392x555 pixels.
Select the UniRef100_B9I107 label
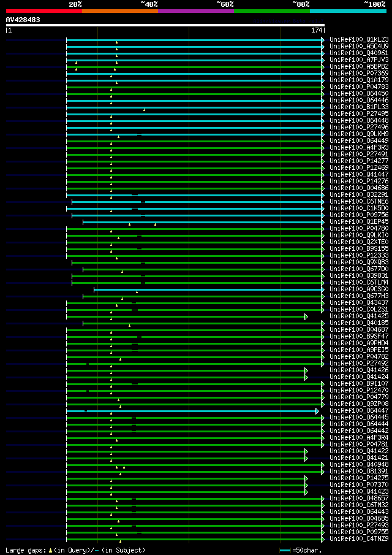point(359,383)
